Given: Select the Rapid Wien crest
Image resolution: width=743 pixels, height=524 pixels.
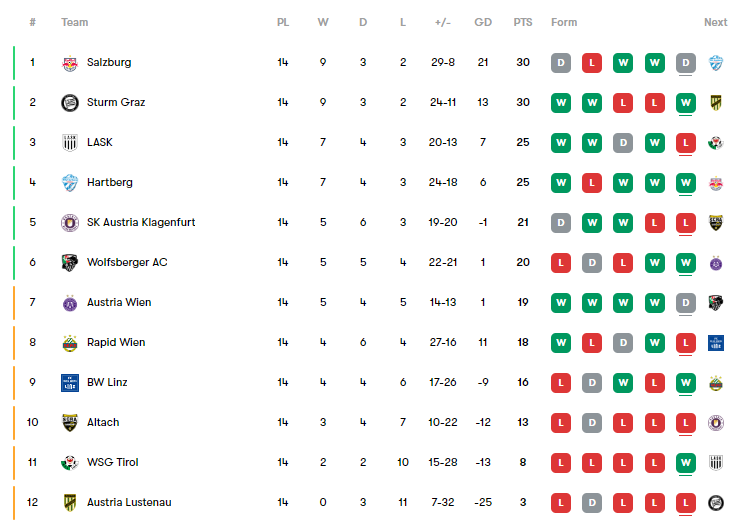Looking at the screenshot, I should (x=70, y=343).
